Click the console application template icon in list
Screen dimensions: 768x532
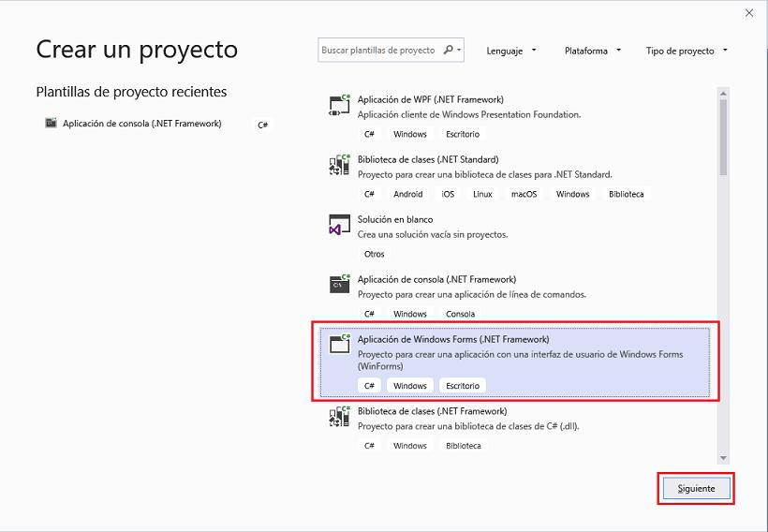(339, 285)
